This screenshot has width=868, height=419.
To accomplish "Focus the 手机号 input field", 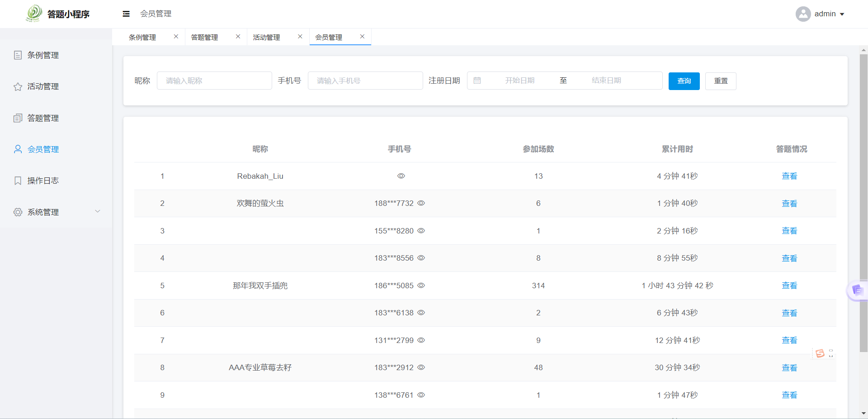I will tap(365, 81).
